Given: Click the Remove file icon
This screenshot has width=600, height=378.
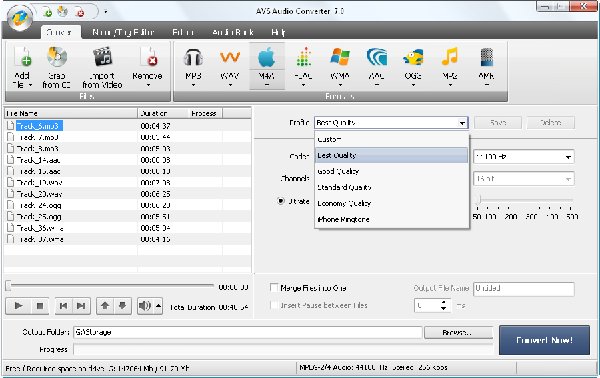Looking at the screenshot, I should [x=148, y=57].
